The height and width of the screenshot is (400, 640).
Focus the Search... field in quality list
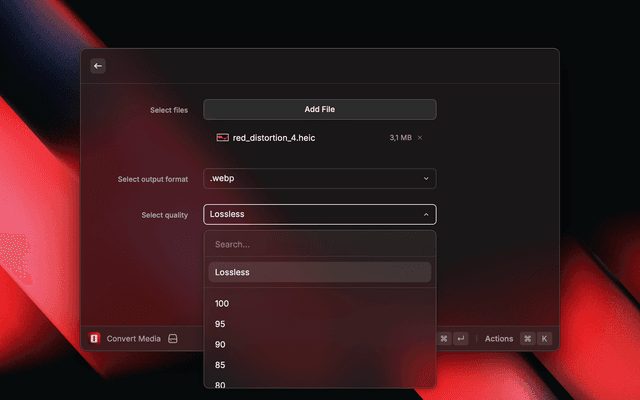(320, 244)
